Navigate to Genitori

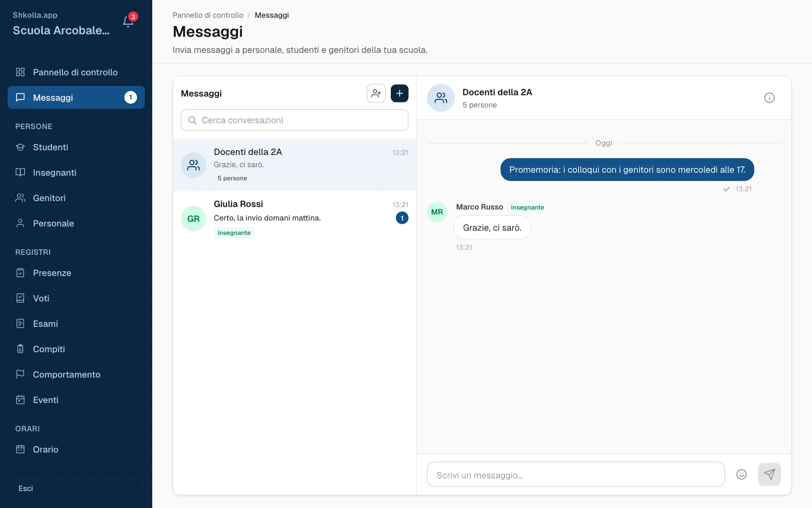[76, 198]
